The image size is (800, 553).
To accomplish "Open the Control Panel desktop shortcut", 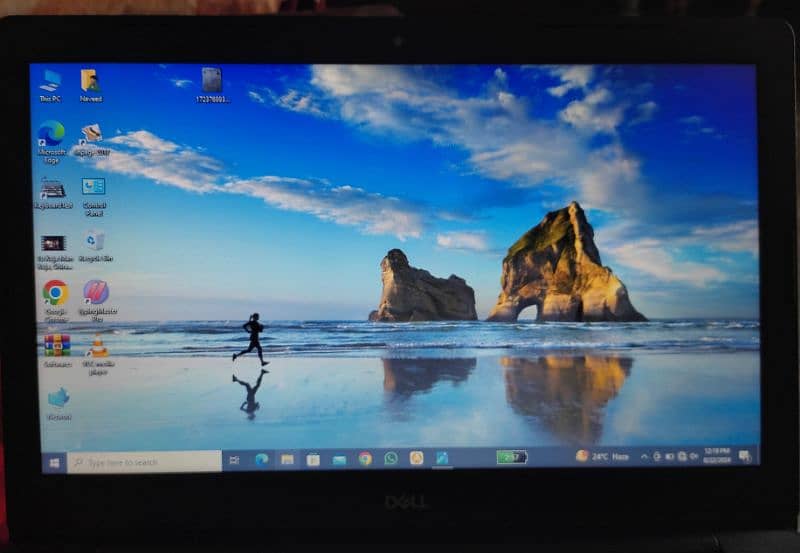I will point(94,188).
